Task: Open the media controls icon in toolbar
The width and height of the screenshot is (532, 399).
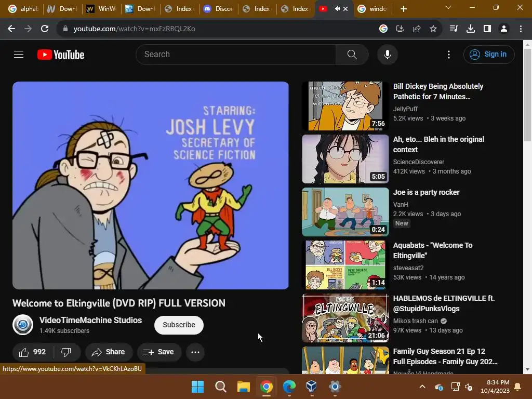Action: (x=454, y=29)
